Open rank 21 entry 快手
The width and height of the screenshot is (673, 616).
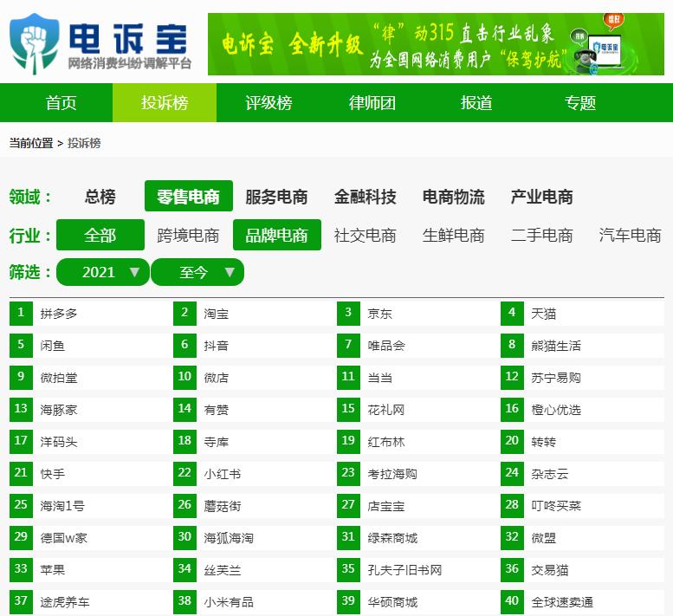(52, 474)
